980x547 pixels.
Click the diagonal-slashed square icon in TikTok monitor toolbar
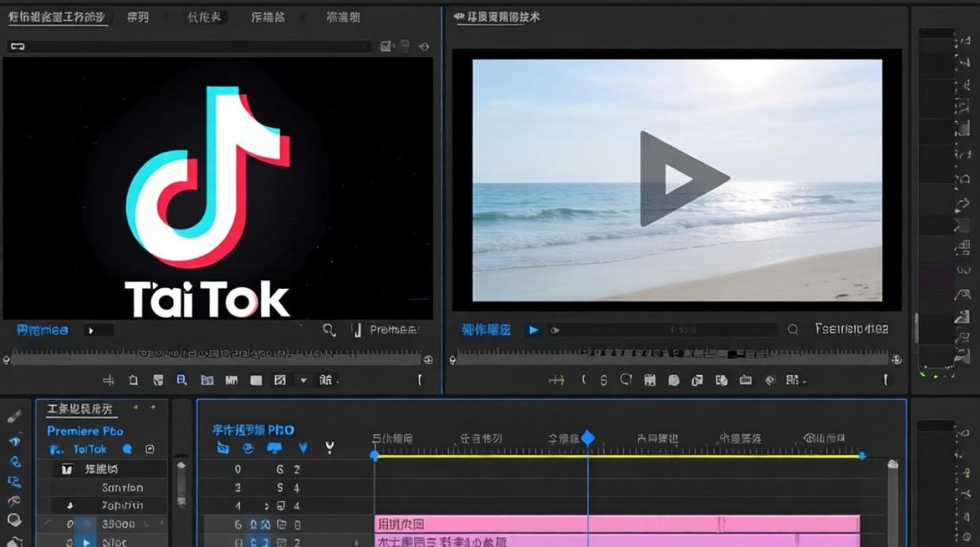click(x=280, y=380)
